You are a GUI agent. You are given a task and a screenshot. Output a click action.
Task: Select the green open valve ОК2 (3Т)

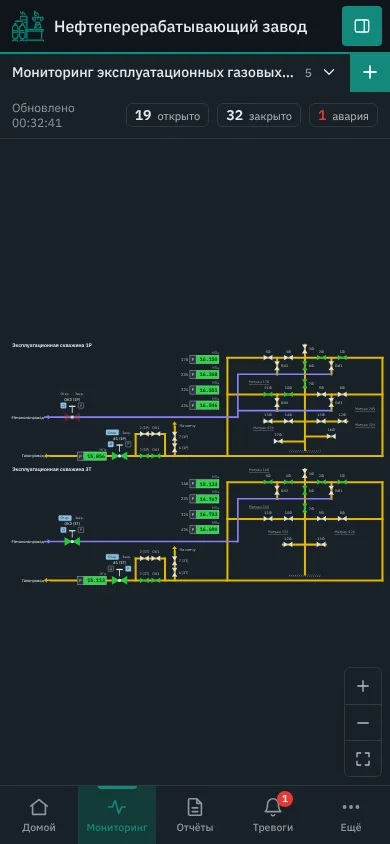pyautogui.click(x=72, y=541)
